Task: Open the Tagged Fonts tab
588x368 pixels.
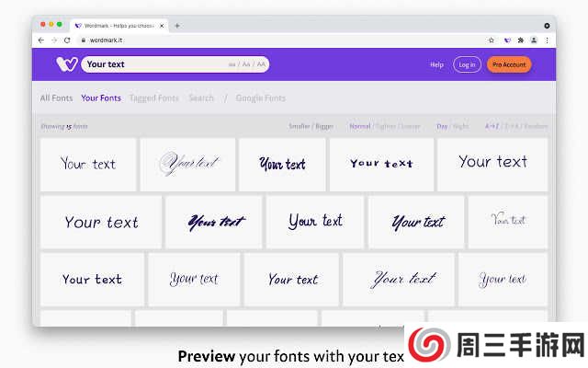Action: [153, 98]
